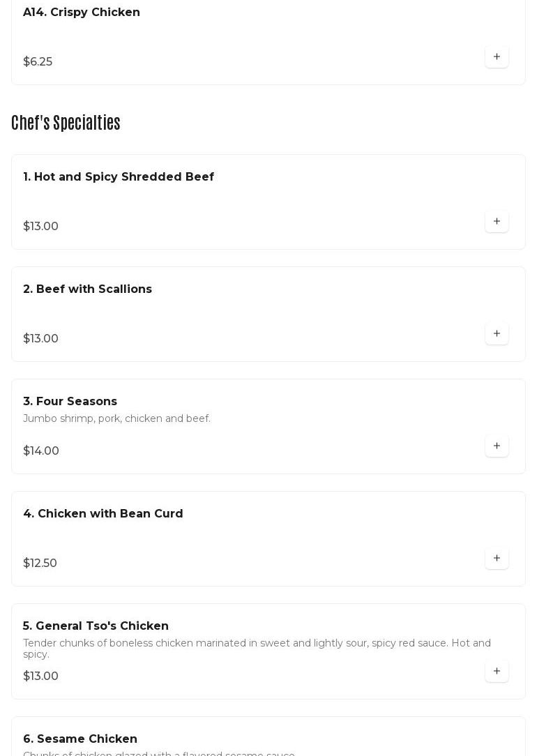Open the 3. Four Seasons item title

tap(70, 401)
